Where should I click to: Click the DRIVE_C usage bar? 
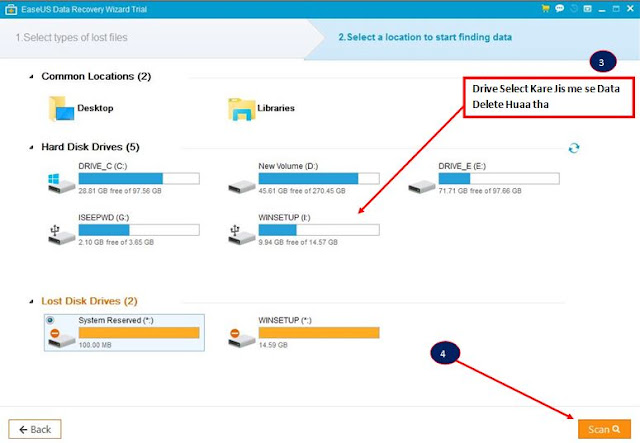pos(139,178)
